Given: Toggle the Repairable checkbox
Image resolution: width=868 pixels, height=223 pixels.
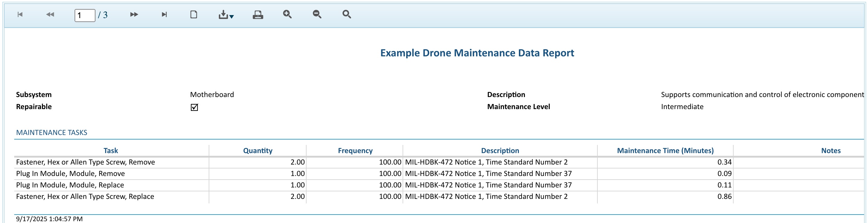Looking at the screenshot, I should tap(194, 107).
